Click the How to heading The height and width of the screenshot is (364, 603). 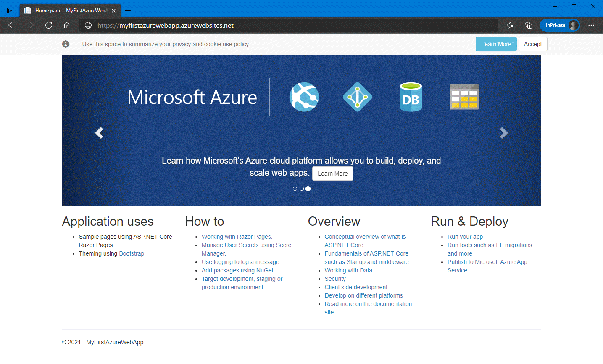(x=205, y=222)
